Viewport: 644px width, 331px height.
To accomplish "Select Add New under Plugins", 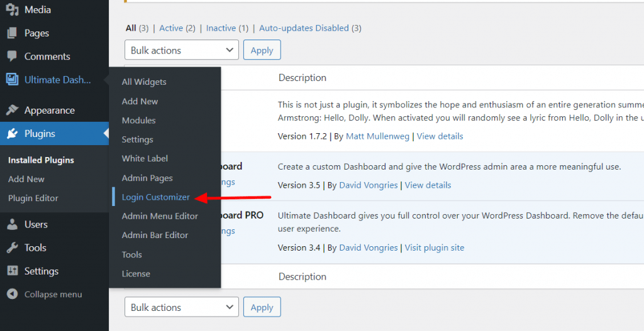I will coord(26,179).
